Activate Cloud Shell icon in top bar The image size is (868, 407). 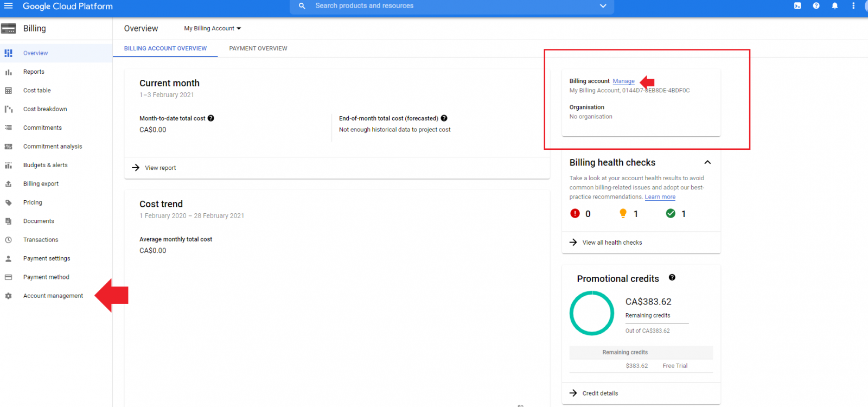pyautogui.click(x=797, y=6)
